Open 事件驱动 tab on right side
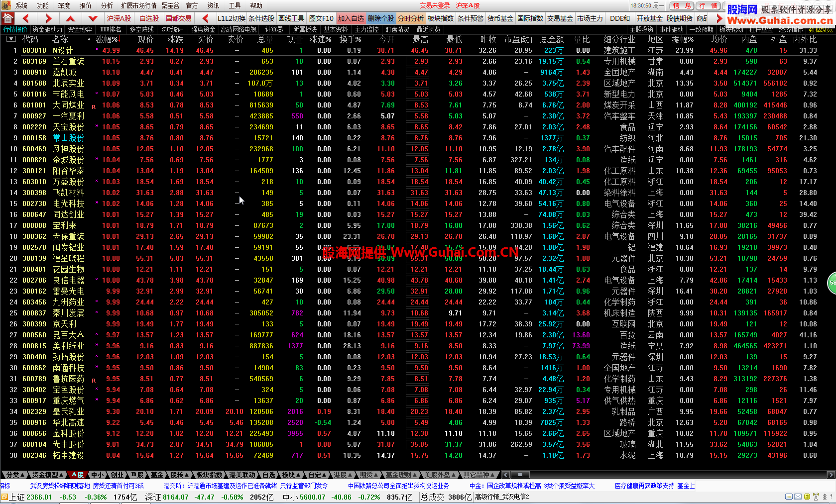The image size is (836, 504). coord(672,29)
